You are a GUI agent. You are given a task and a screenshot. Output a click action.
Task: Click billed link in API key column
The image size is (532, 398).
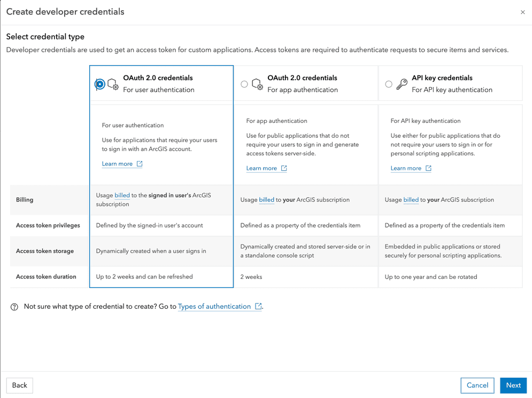411,200
